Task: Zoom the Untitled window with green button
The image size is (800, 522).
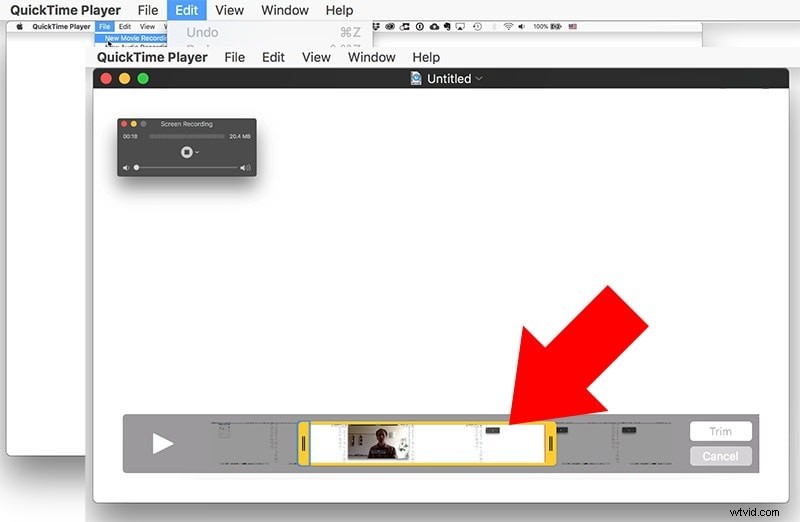Action: [143, 79]
